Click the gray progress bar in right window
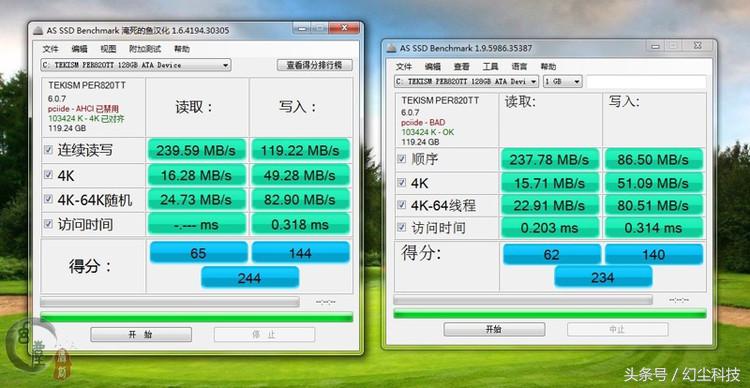 [523, 299]
